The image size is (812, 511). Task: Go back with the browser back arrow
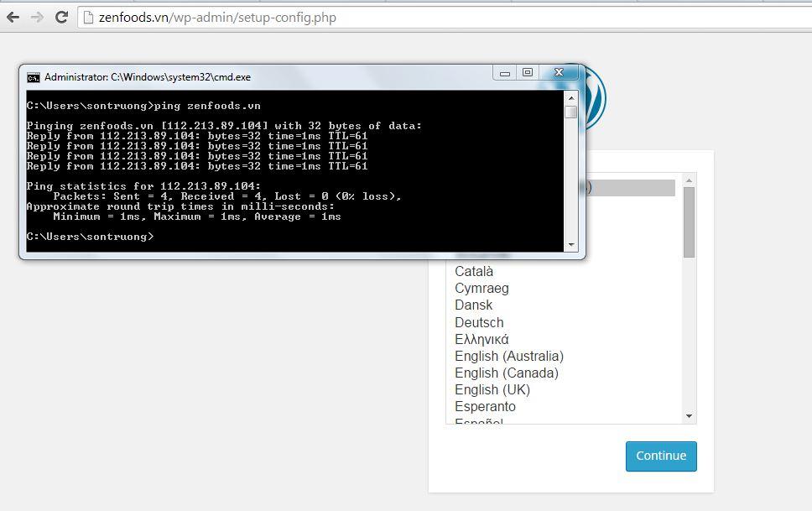click(x=13, y=18)
